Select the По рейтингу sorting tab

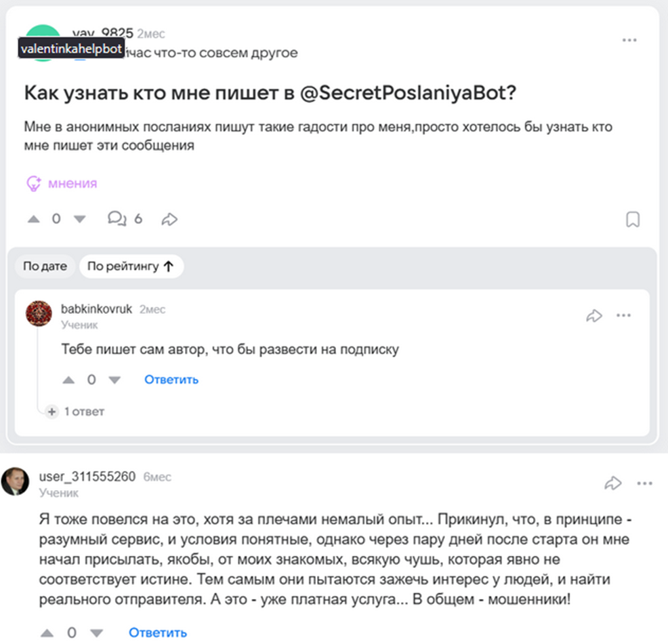tap(131, 266)
